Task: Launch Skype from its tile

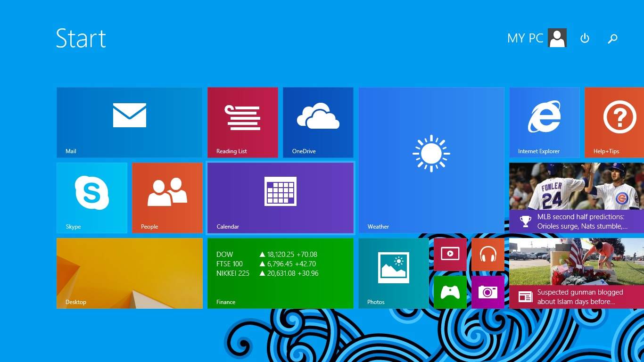Action: point(91,197)
